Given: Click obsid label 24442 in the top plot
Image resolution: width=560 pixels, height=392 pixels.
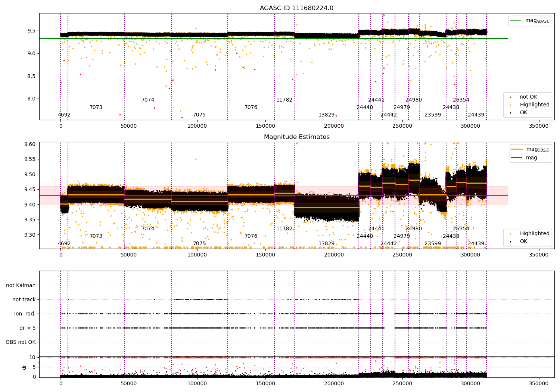Looking at the screenshot, I should (389, 115).
